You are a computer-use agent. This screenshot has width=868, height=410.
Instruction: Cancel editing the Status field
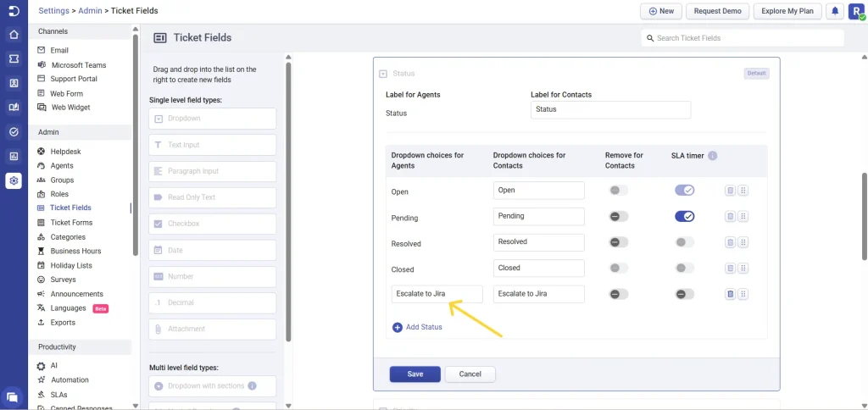coord(470,374)
